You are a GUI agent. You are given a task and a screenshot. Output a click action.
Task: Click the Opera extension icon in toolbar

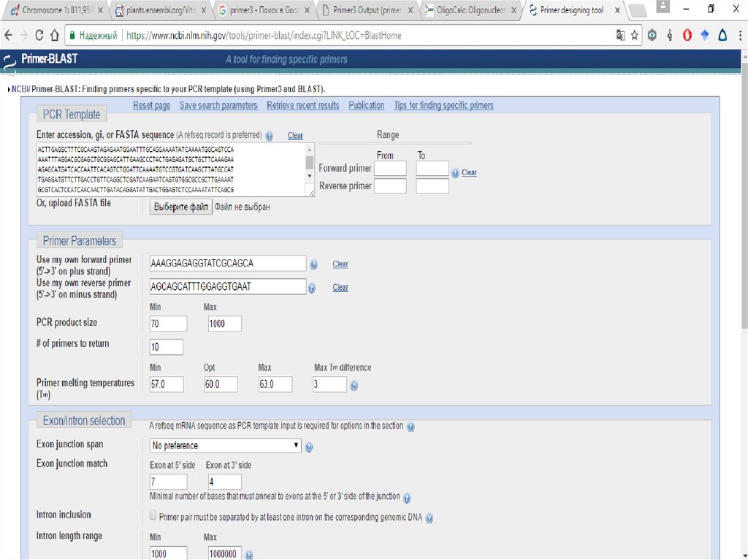pos(687,35)
